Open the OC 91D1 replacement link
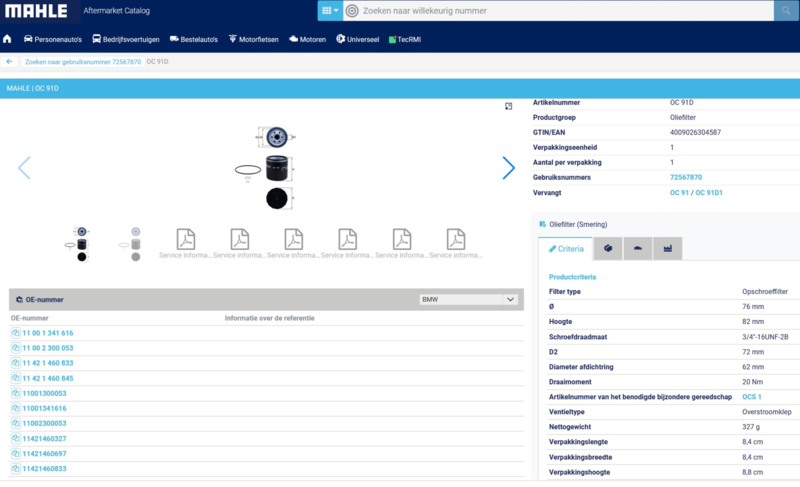This screenshot has height=487, width=800. 708,192
